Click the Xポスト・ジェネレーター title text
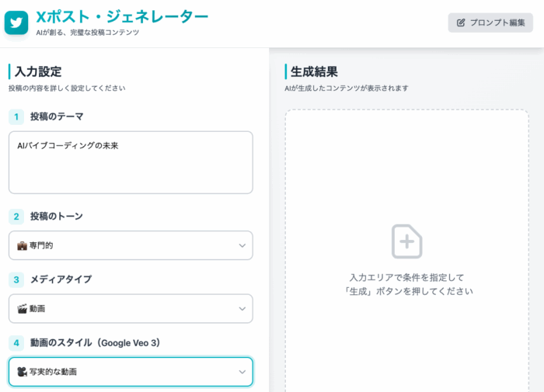The image size is (544, 392). [122, 16]
